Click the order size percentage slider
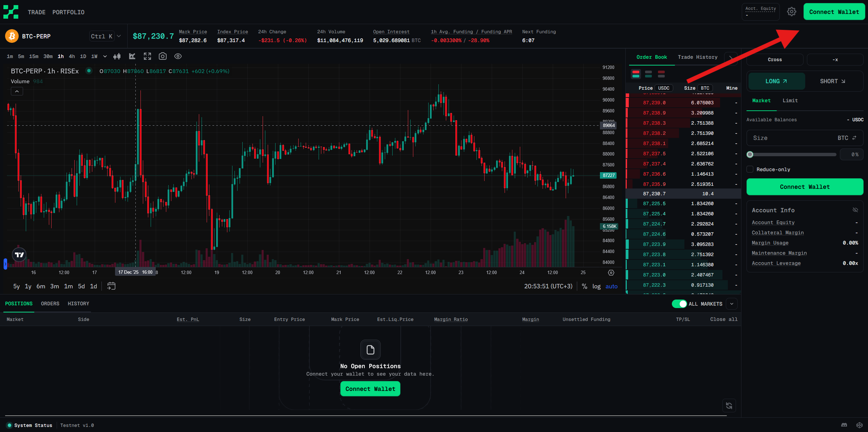Image resolution: width=868 pixels, height=432 pixels. [793, 155]
